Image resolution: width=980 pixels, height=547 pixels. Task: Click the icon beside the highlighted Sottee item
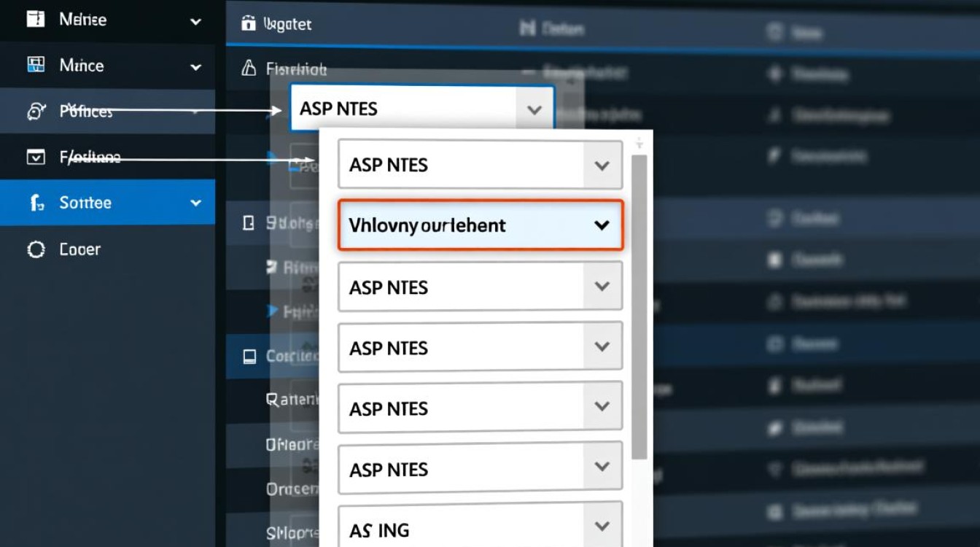click(35, 203)
